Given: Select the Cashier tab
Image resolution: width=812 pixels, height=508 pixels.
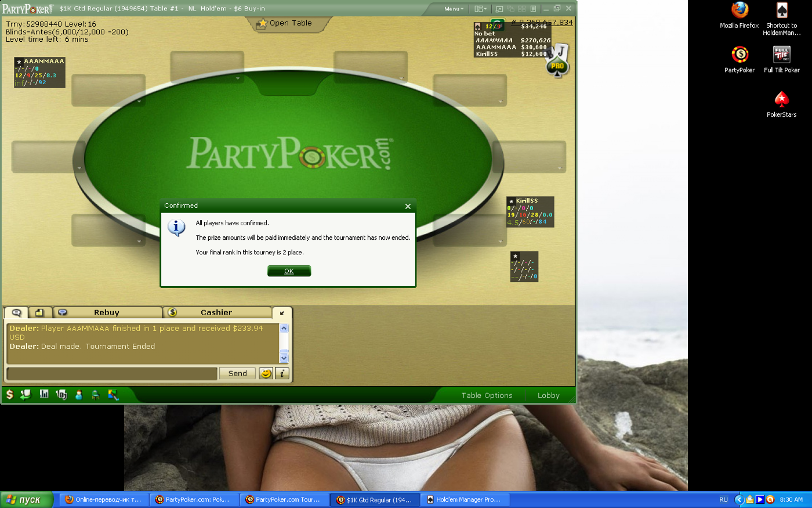Looking at the screenshot, I should (x=216, y=312).
